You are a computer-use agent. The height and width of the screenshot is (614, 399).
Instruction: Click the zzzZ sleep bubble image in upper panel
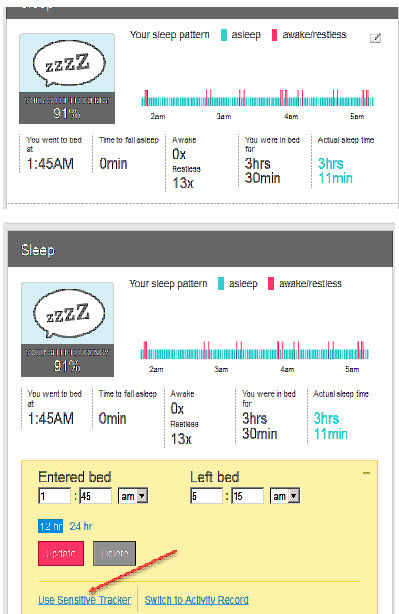[67, 63]
